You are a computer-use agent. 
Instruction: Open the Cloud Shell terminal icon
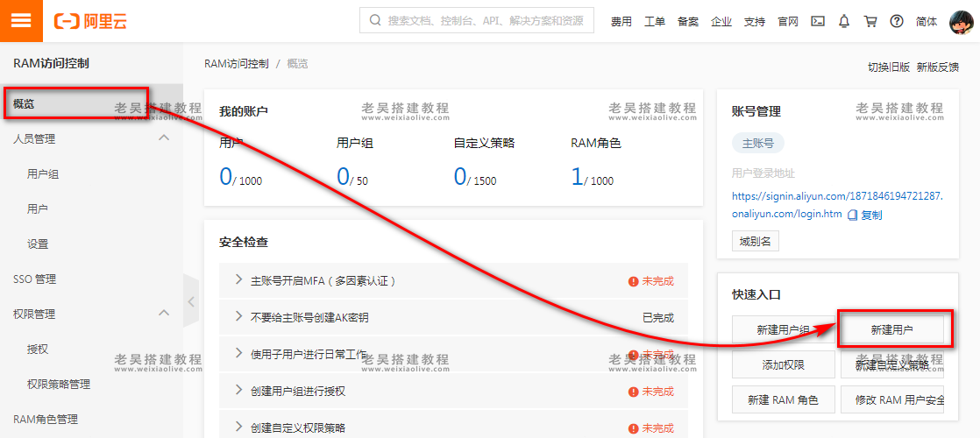818,21
